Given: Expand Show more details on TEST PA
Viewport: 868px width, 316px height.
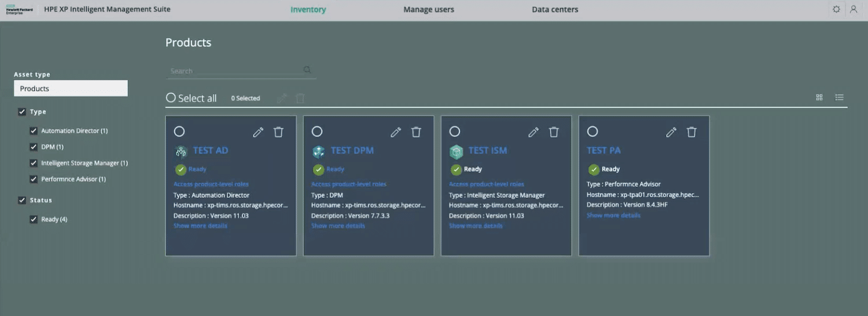Looking at the screenshot, I should pos(613,215).
